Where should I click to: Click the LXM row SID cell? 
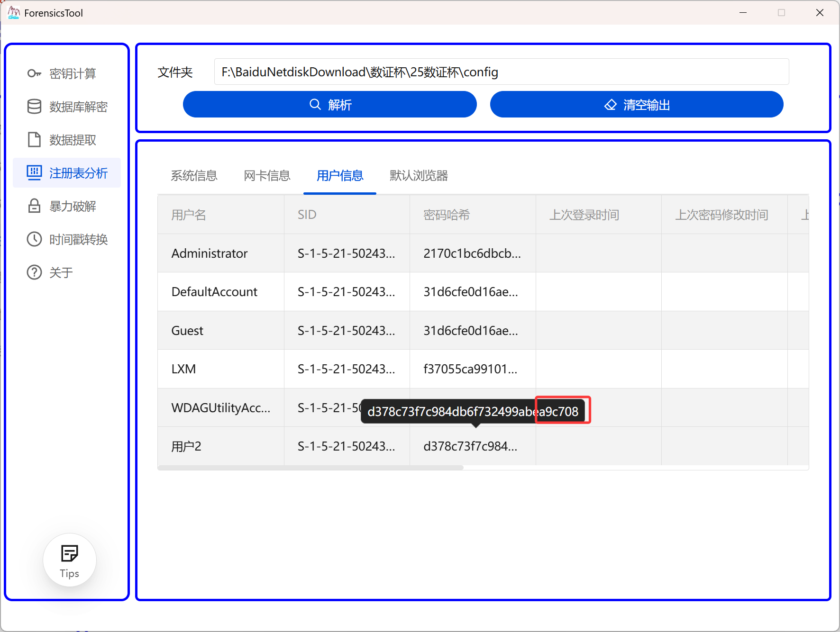coord(347,369)
